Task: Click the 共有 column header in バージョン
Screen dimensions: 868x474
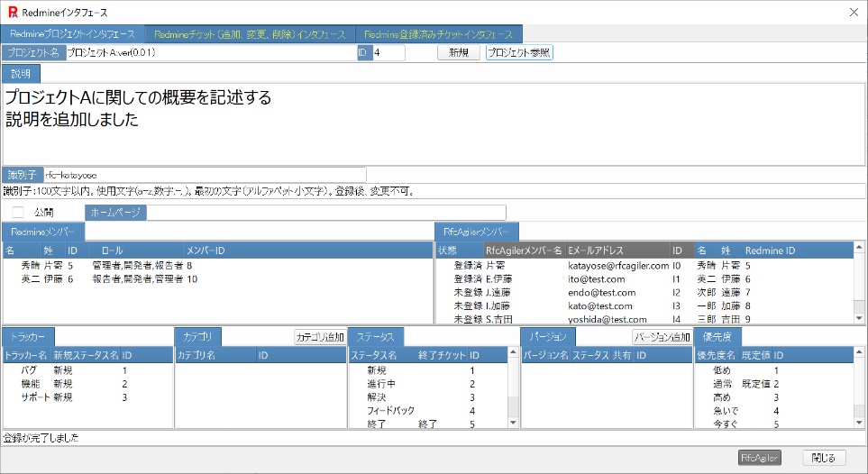Action: 622,355
